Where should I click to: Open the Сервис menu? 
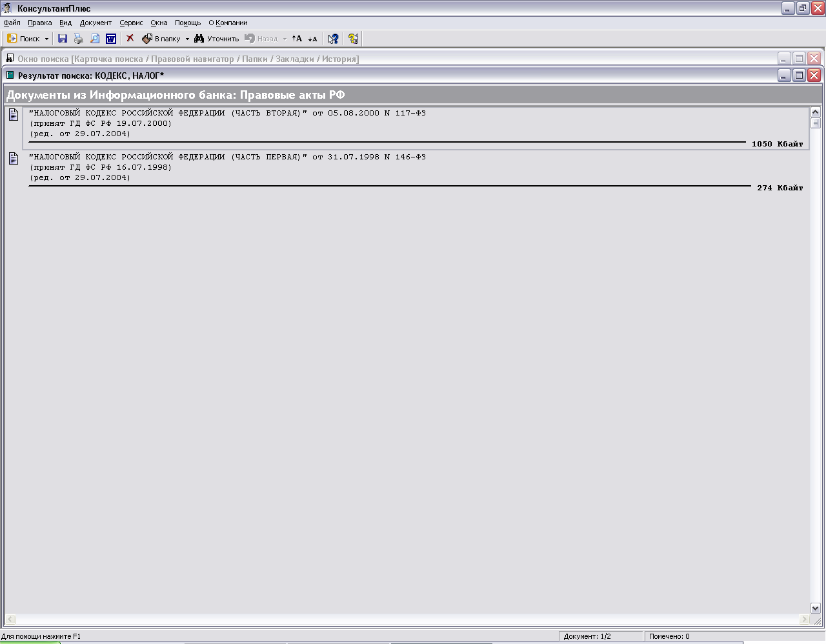(131, 23)
